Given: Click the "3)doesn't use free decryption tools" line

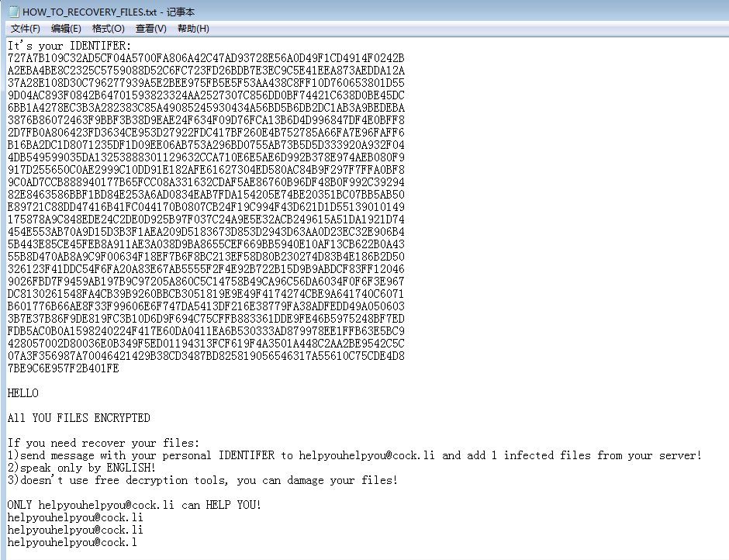Looking at the screenshot, I should click(x=202, y=480).
